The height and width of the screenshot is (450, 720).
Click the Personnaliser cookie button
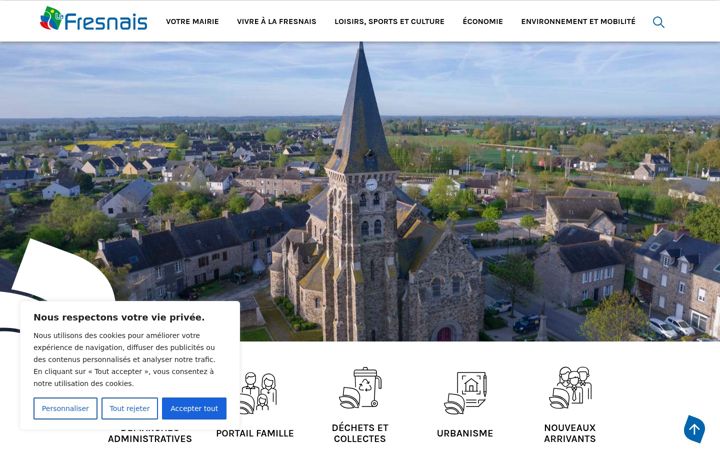tap(65, 408)
